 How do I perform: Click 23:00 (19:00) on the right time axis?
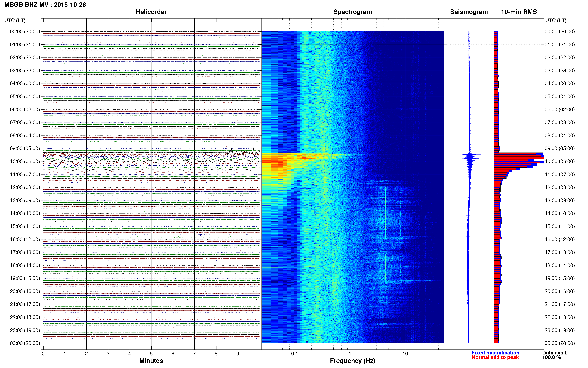tap(560, 330)
